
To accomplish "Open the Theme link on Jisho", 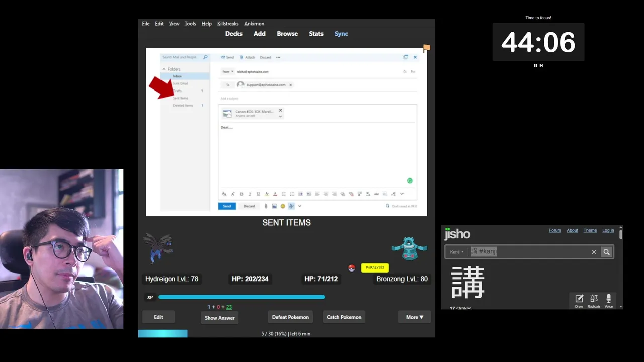I will click(x=590, y=230).
